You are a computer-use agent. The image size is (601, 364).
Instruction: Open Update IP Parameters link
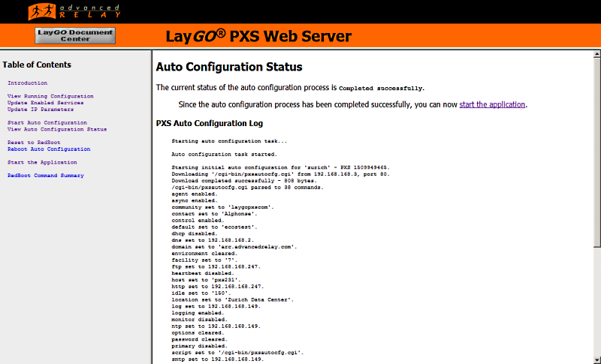coord(41,109)
